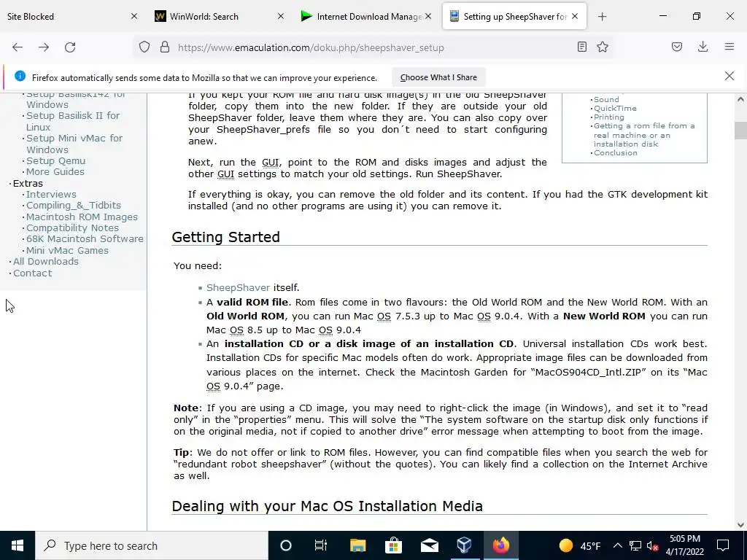Image resolution: width=747 pixels, height=560 pixels.
Task: Open Mini vMac Games link
Action: click(67, 250)
